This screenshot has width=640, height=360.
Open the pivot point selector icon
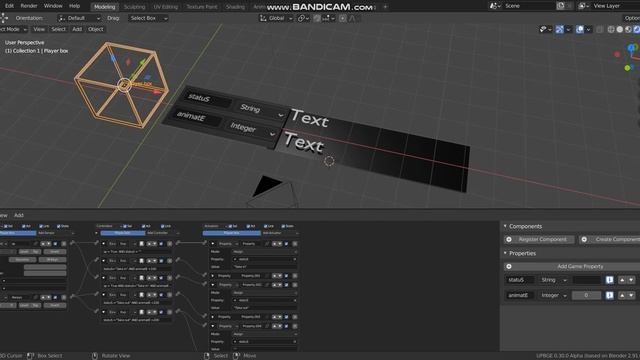pos(304,18)
